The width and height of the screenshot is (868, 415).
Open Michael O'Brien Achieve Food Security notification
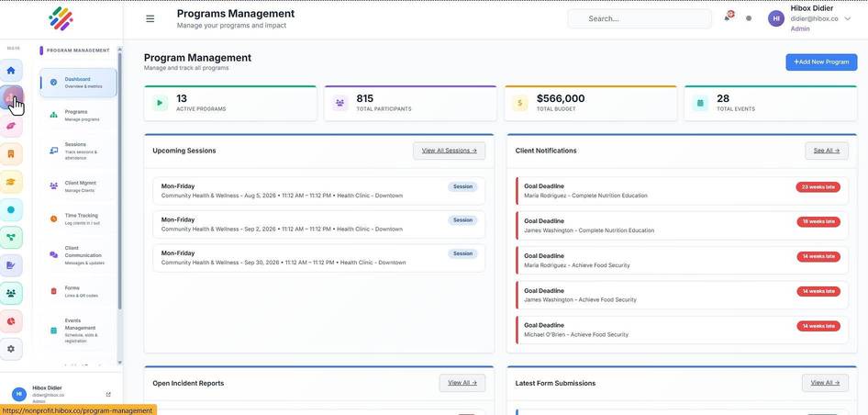click(682, 331)
